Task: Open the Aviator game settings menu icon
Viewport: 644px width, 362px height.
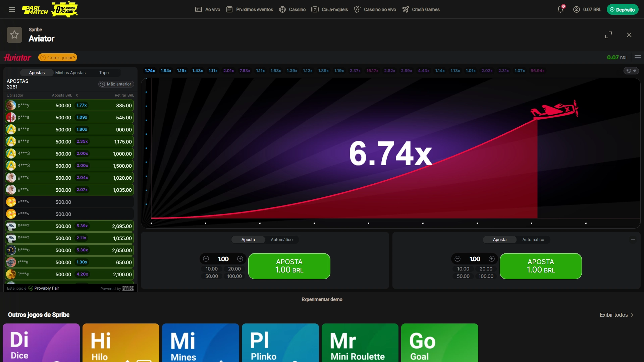Action: pyautogui.click(x=638, y=57)
